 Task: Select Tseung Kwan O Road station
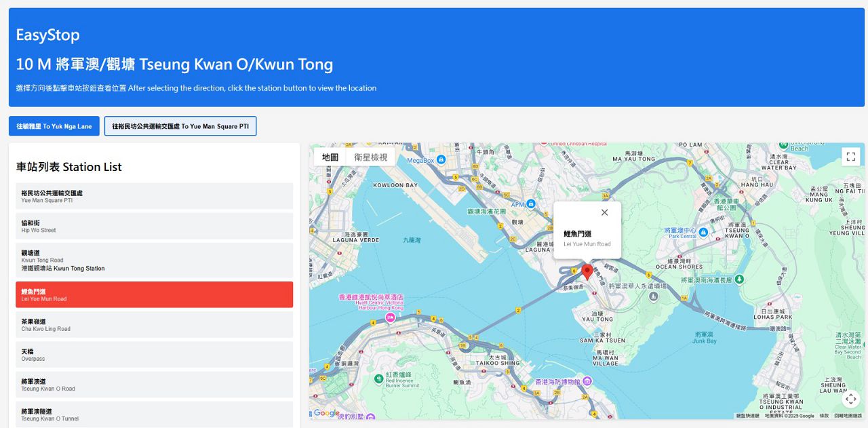click(155, 385)
